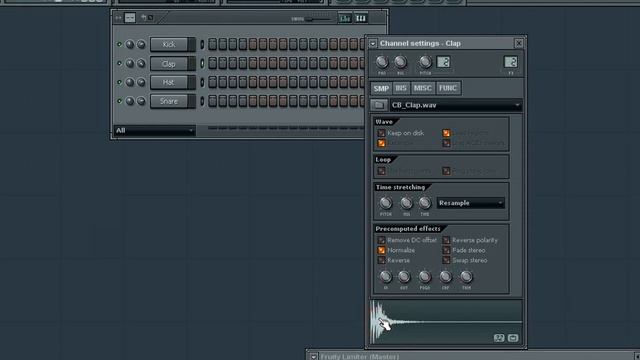Screen dimensions: 640x360
Task: Adjust the swing slider in step sequencer
Action: coord(318,19)
